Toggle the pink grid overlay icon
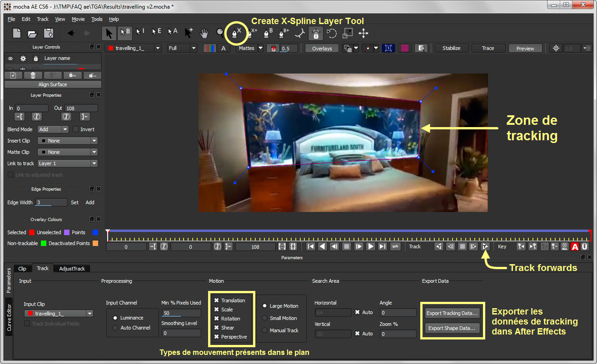 [405, 48]
